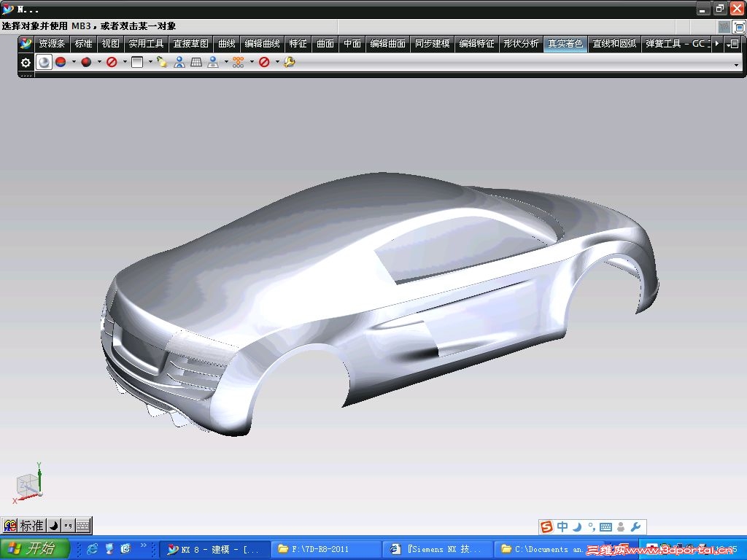The height and width of the screenshot is (560, 747).
Task: Switch to the 曲面 tab
Action: 325,44
